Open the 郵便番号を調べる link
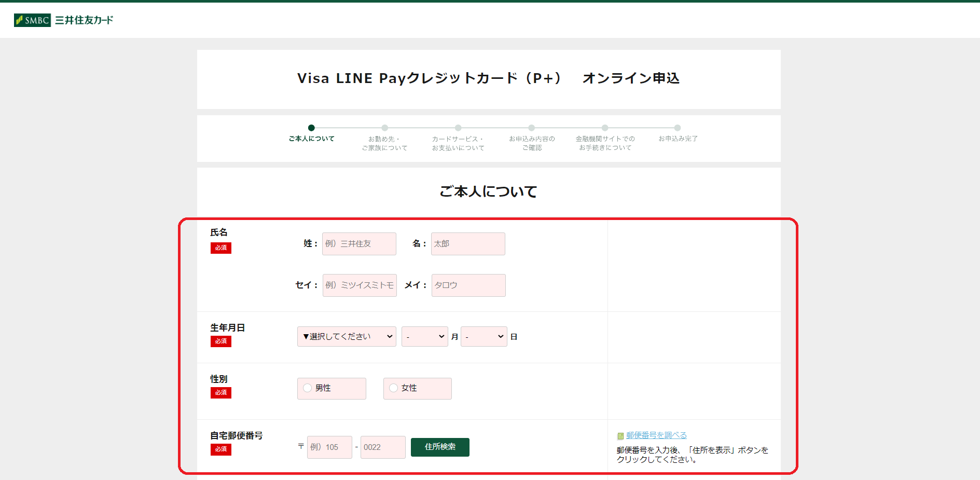 656,435
